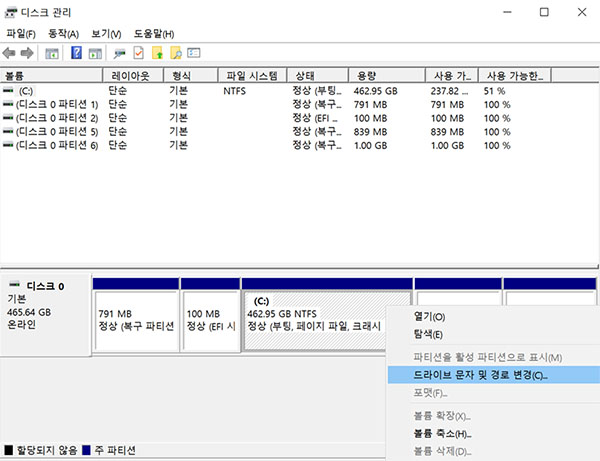Click the connect drive toolbar icon

(120, 53)
